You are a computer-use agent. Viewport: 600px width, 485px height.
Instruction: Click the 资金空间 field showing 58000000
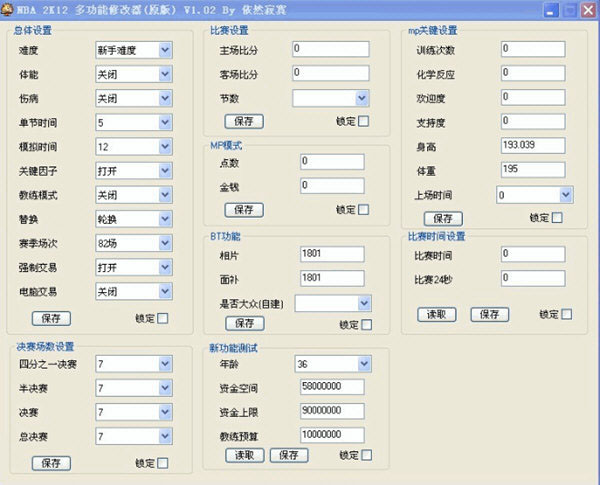coord(331,387)
